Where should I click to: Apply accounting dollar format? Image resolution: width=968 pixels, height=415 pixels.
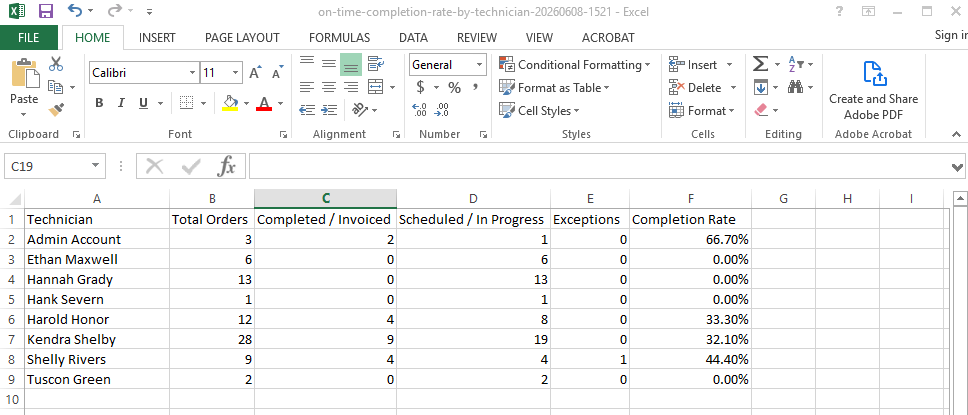(x=420, y=88)
